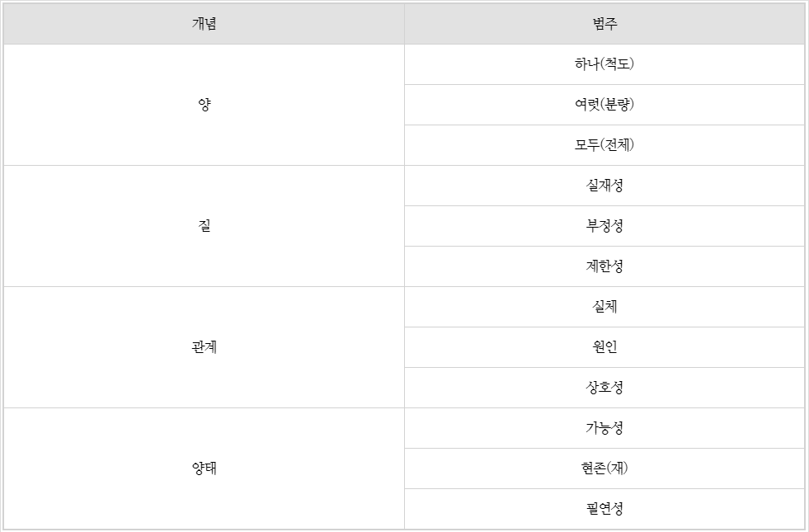The image size is (809, 532).
Task: Click the 상호성 cell
Action: click(604, 388)
